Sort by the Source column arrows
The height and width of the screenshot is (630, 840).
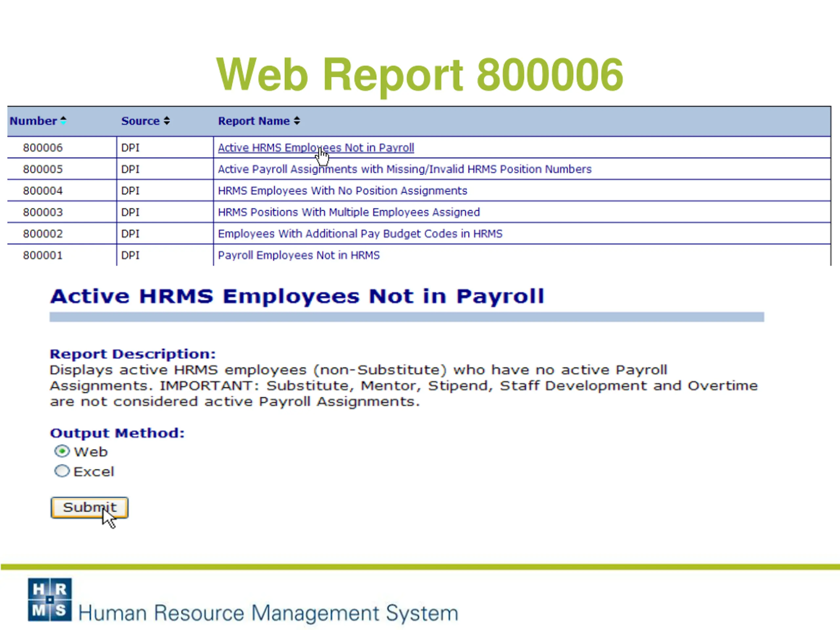167,121
